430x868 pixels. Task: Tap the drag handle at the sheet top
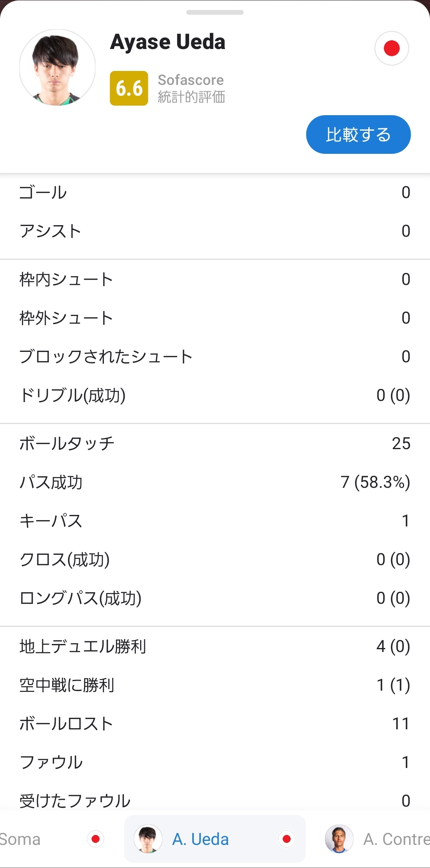215,12
